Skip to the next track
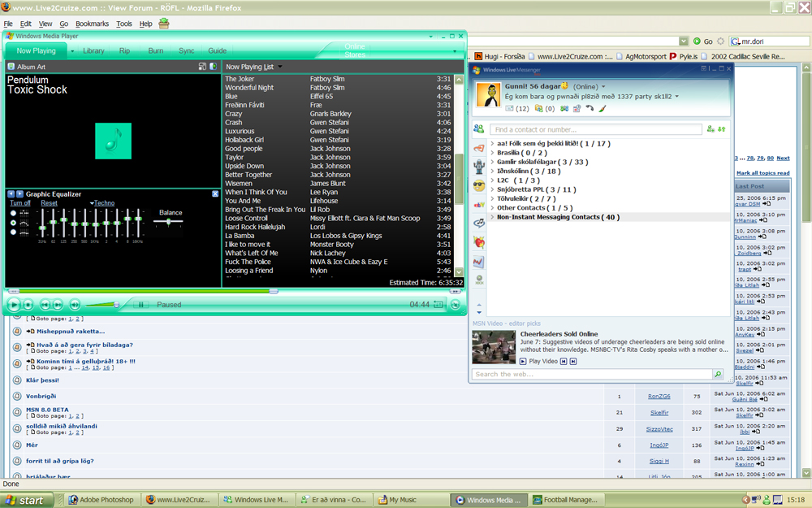Screen dimensions: 812x508 click(58, 305)
